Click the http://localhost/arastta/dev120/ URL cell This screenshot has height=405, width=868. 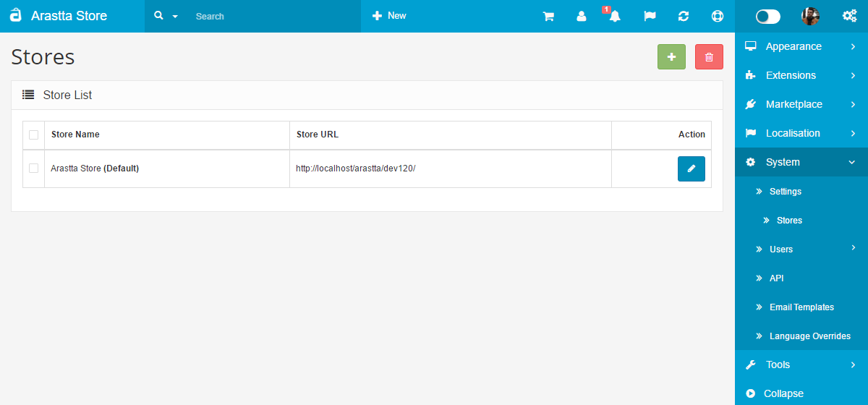[356, 169]
